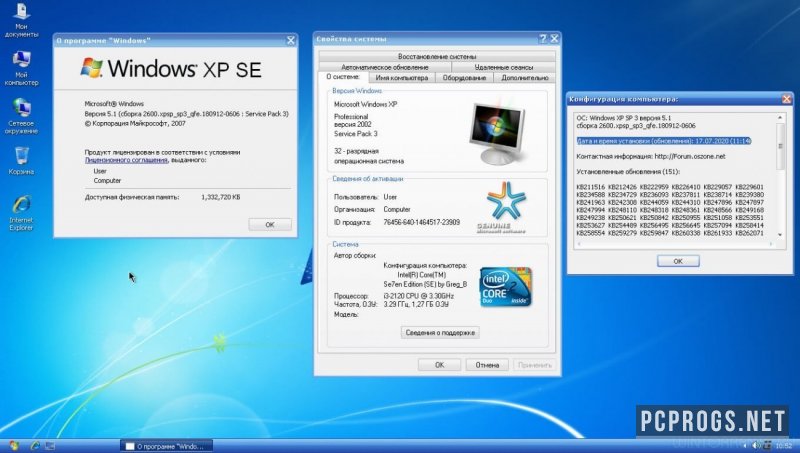Expand hidden tray icons arrow
Image resolution: width=800 pixels, height=453 pixels.
(745, 446)
